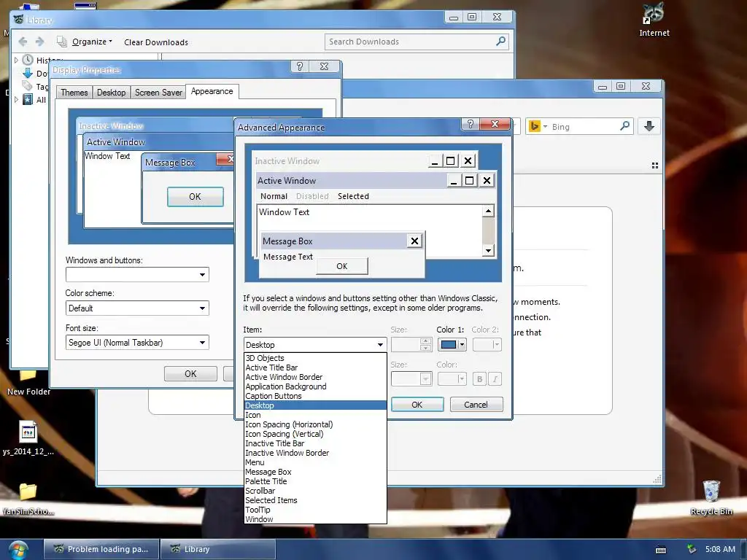Expand the All Bookmarks tree item
The width and height of the screenshot is (747, 560).
16,99
